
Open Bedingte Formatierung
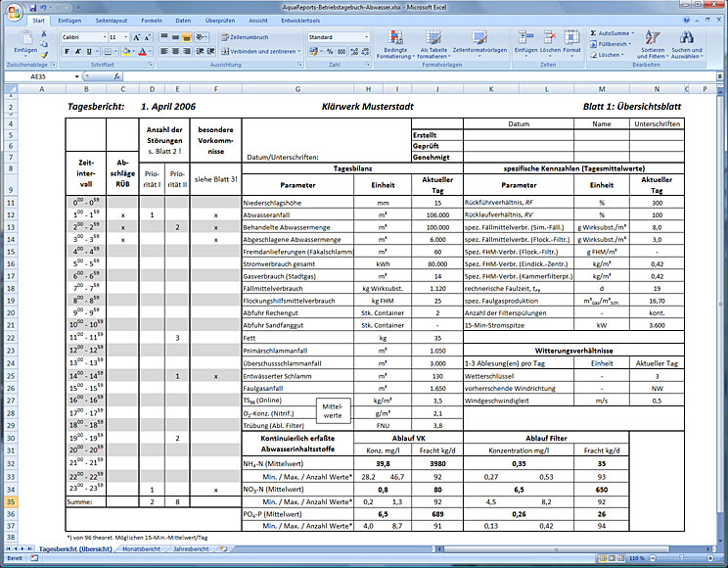tap(395, 45)
